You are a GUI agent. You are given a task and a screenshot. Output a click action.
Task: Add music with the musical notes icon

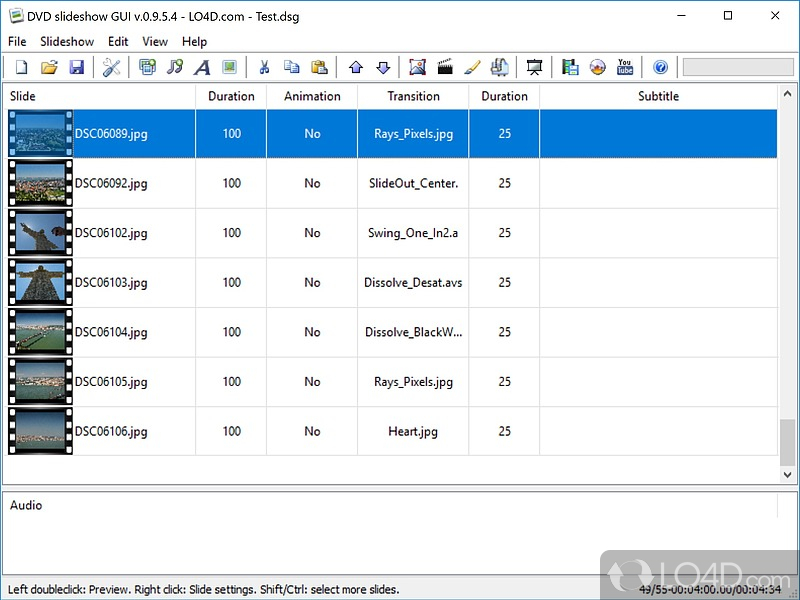click(174, 67)
